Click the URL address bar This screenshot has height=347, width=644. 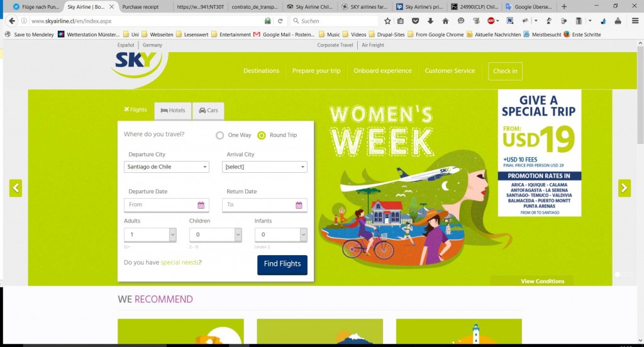click(x=146, y=21)
